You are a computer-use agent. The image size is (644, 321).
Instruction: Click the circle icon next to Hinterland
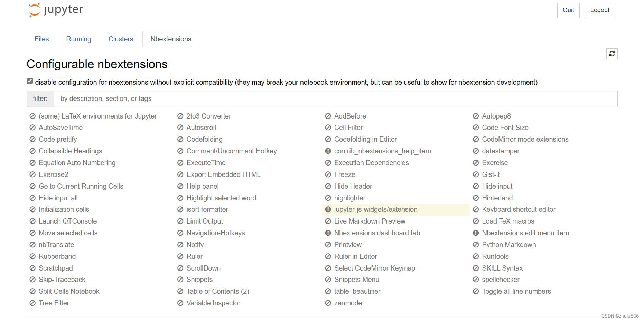point(476,198)
